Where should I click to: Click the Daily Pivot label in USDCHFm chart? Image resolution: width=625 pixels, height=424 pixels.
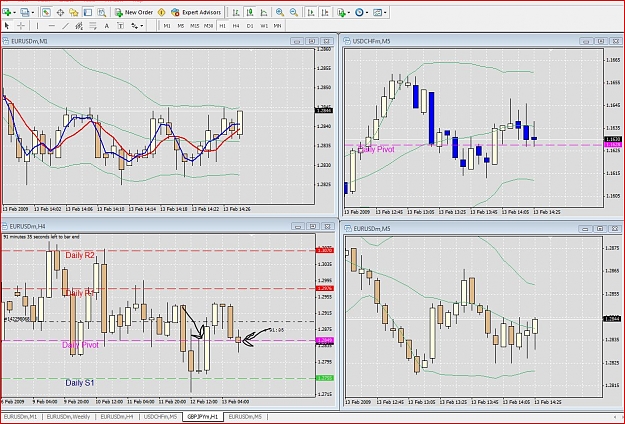coord(376,149)
